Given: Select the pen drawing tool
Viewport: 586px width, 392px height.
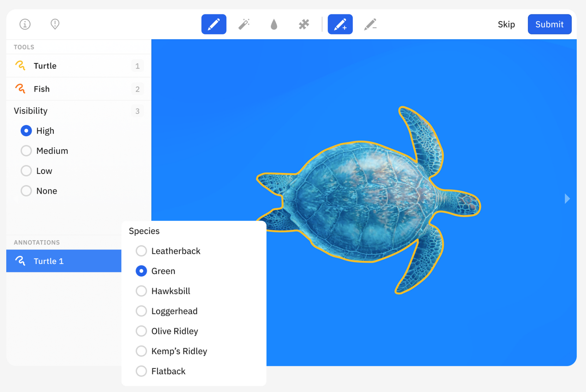Looking at the screenshot, I should coord(214,25).
